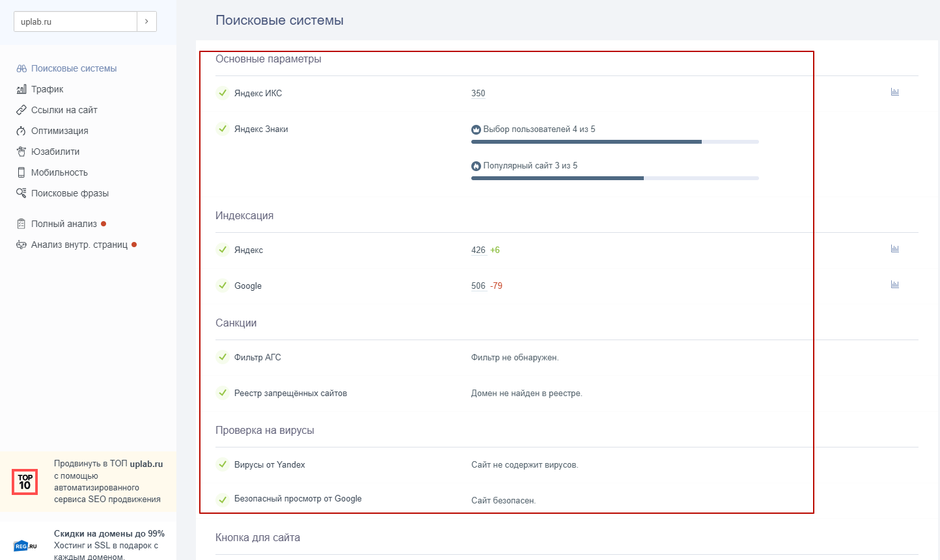The width and height of the screenshot is (940, 560).
Task: Toggle the checkmark near Безопасный просмотр от Google
Action: point(221,500)
